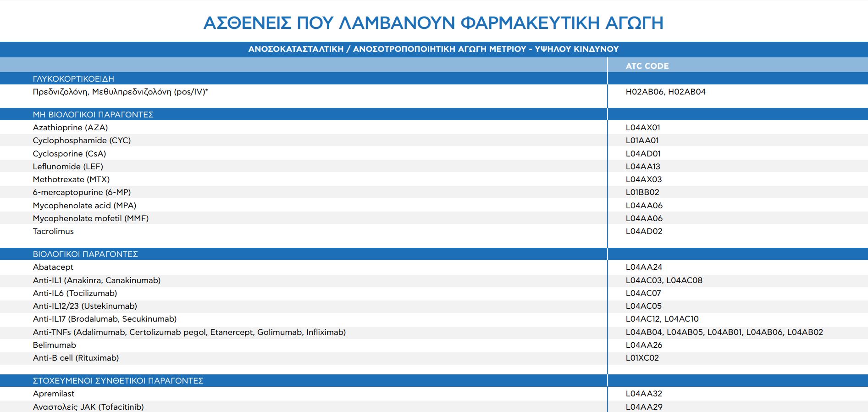Screen dimensions: 868x412
Task: Click the Anti-B cell (Rituximab) entry
Action: [x=76, y=358]
